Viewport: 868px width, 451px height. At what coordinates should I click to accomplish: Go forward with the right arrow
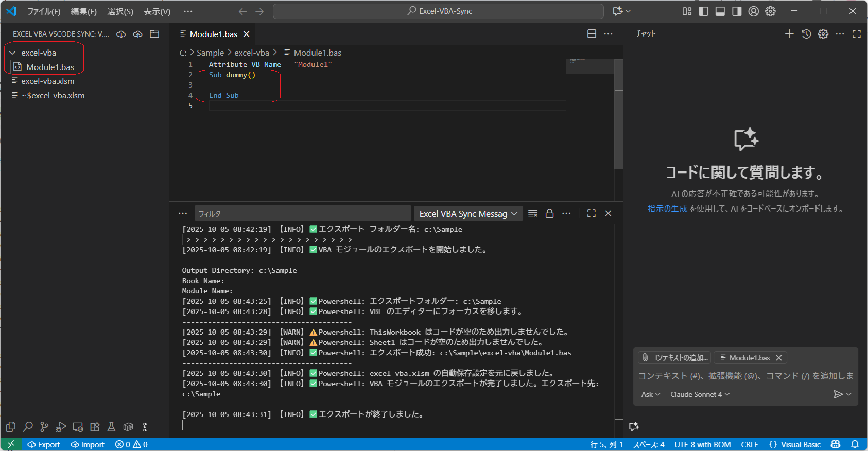pos(259,11)
